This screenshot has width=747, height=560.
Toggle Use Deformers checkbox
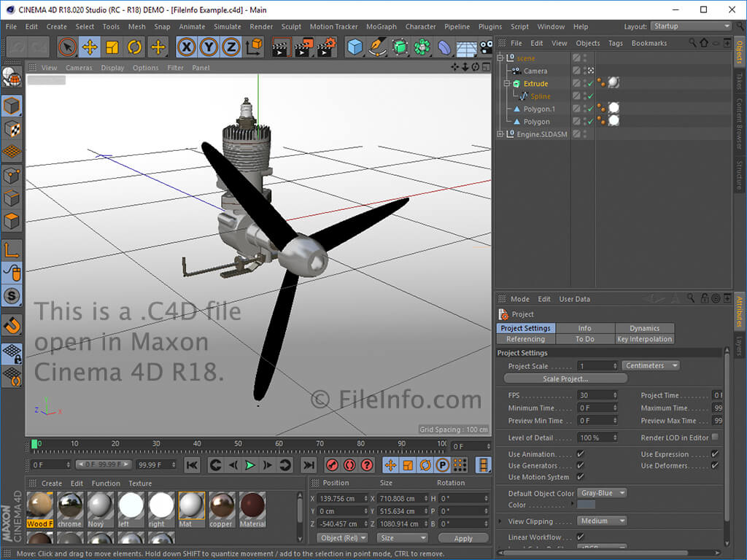pos(715,465)
